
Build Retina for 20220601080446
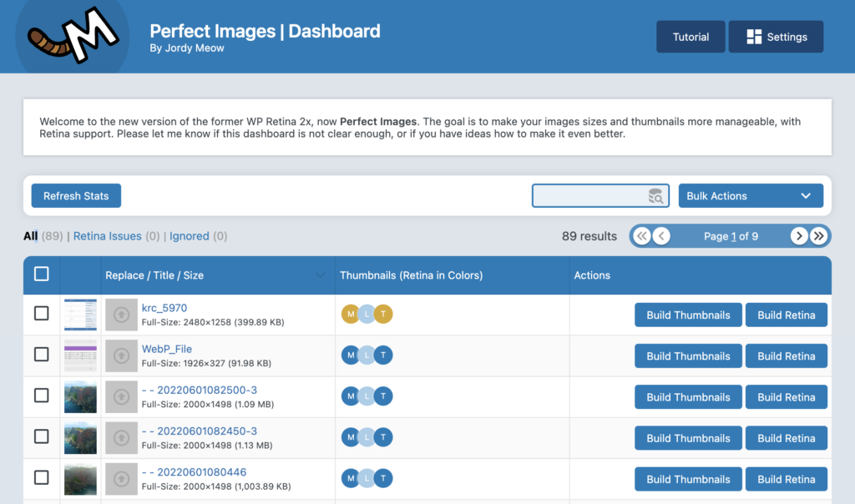click(787, 480)
